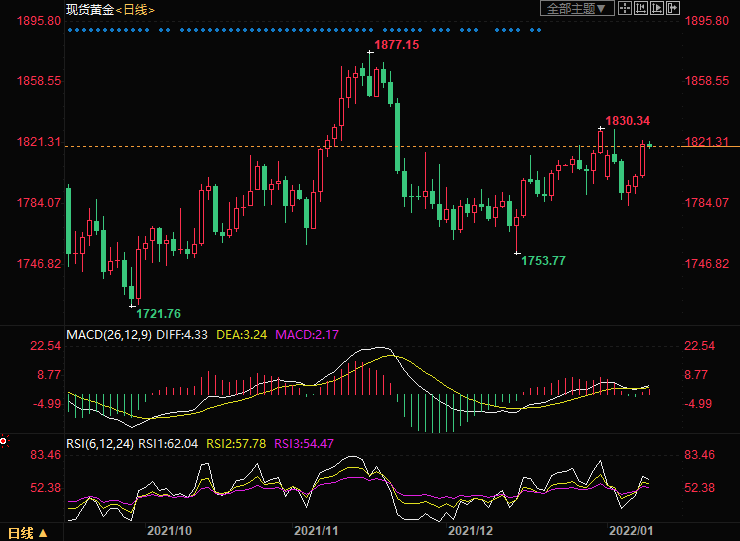
Task: Select the RSI(6,12,24) indicator label
Action: (98, 442)
